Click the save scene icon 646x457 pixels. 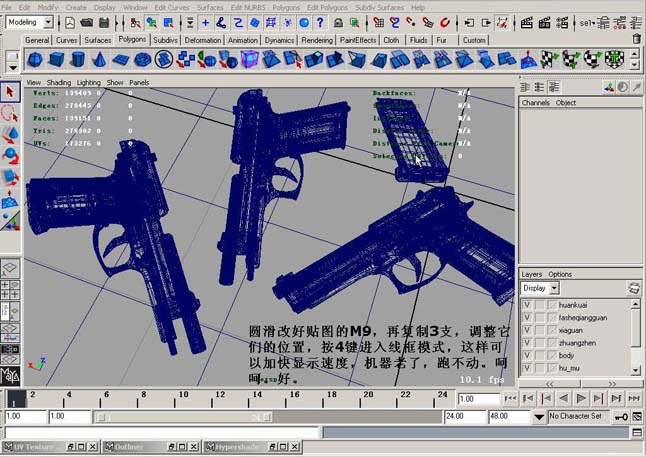[104, 23]
